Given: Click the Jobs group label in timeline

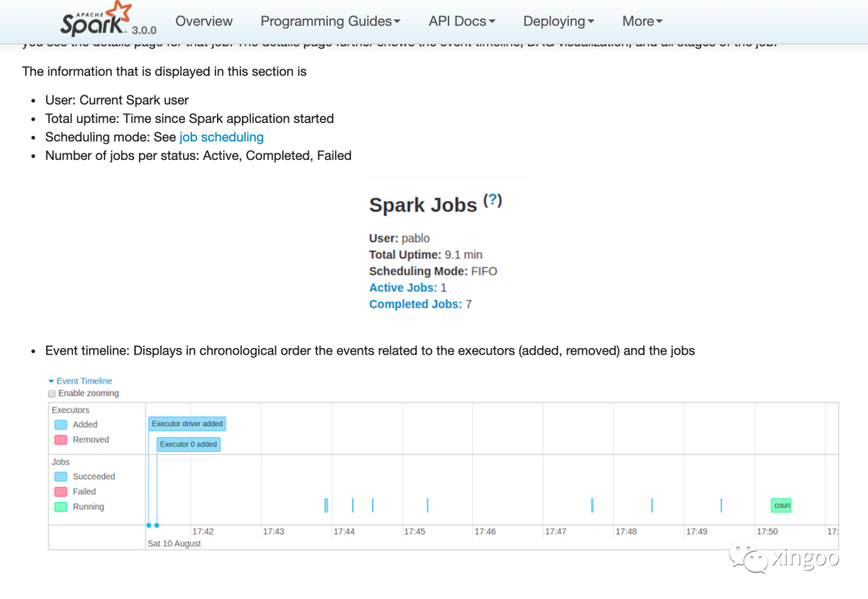Looking at the screenshot, I should coord(61,462).
